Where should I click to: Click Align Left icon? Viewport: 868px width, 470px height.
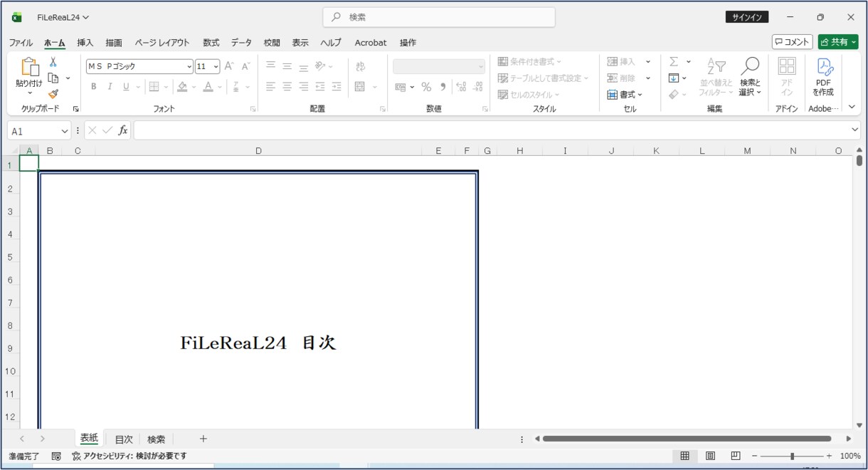270,87
